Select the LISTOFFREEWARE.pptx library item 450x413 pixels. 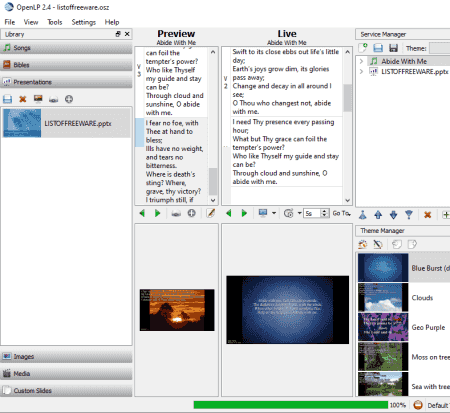click(66, 123)
